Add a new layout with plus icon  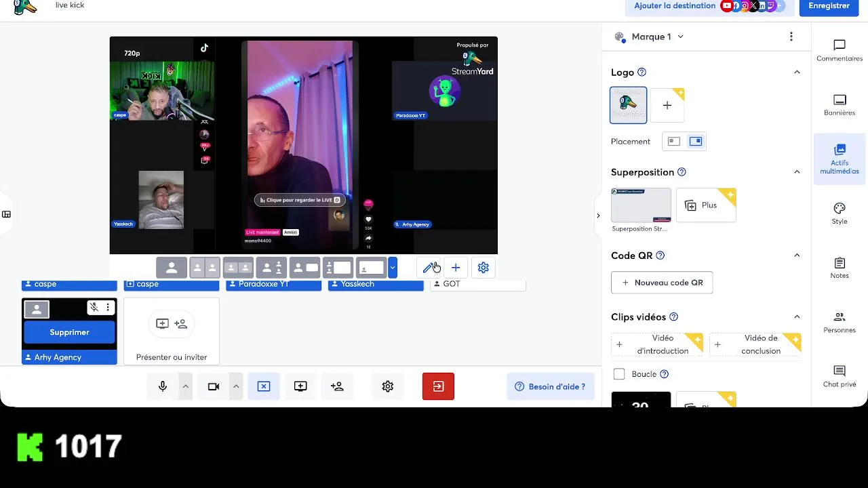[456, 268]
